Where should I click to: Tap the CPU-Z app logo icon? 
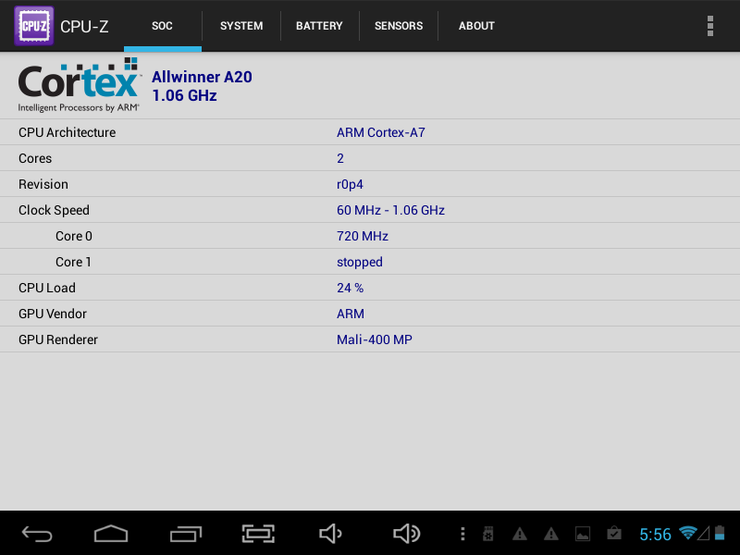click(x=34, y=26)
